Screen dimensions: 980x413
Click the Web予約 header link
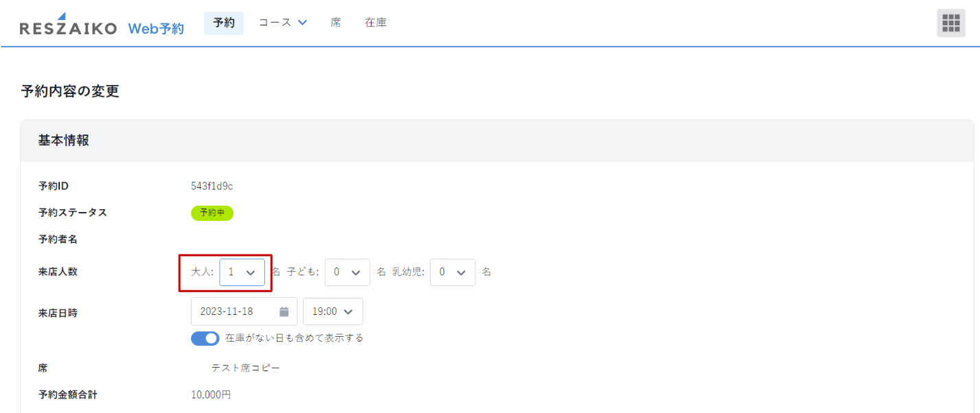tap(156, 28)
